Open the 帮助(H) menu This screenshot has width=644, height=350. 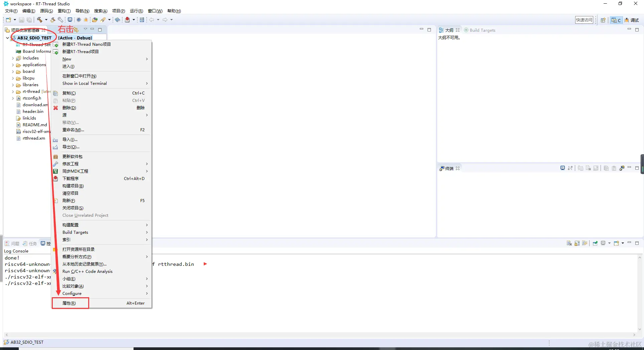tap(174, 11)
